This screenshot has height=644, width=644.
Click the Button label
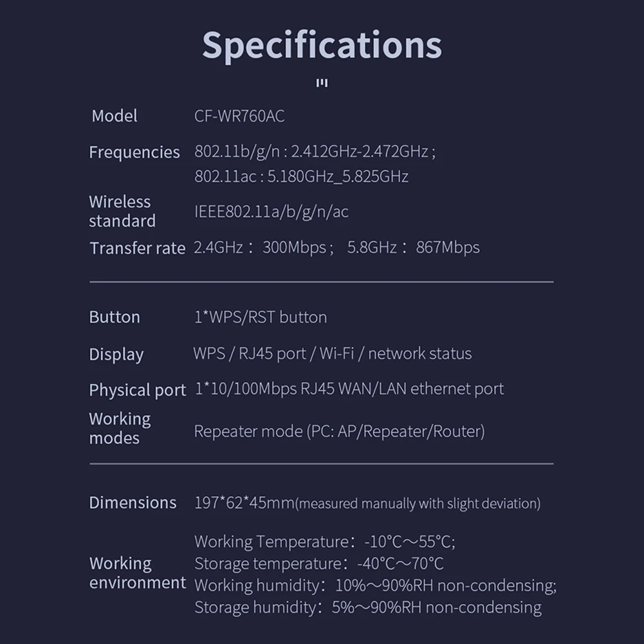coord(115,317)
